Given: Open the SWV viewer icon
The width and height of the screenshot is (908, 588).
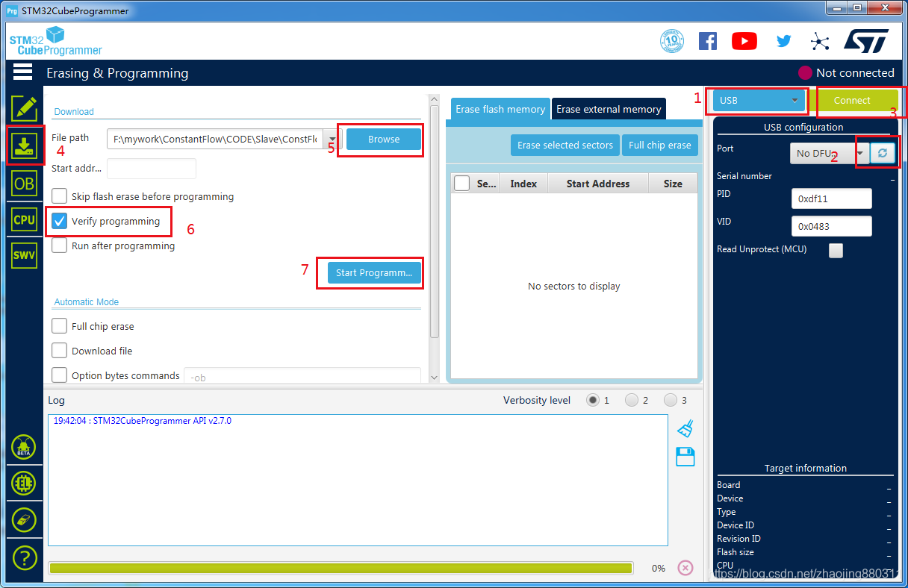Looking at the screenshot, I should 24,255.
